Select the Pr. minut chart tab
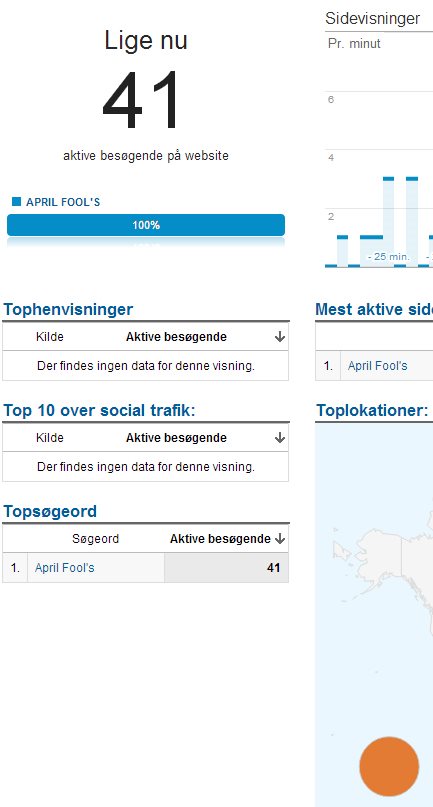433x807 pixels. point(354,44)
